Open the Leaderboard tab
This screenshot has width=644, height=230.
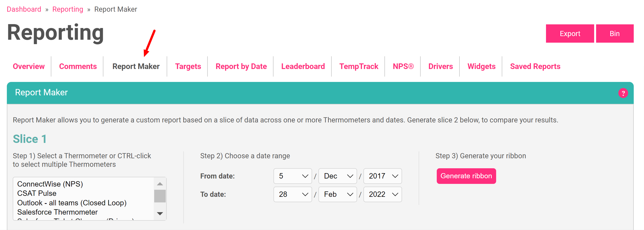303,66
